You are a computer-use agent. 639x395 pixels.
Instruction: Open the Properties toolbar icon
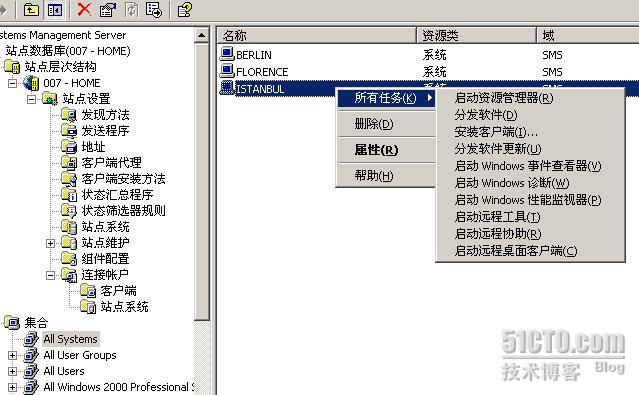point(108,9)
